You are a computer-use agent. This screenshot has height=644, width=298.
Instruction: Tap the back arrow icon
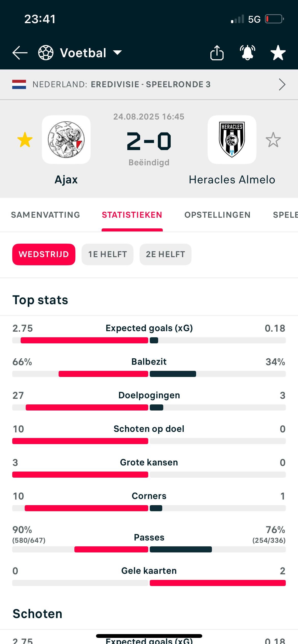pos(20,53)
